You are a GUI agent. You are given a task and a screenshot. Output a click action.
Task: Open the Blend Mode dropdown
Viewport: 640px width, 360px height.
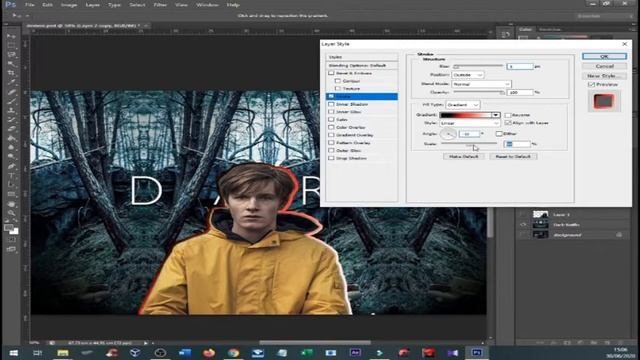coord(481,84)
